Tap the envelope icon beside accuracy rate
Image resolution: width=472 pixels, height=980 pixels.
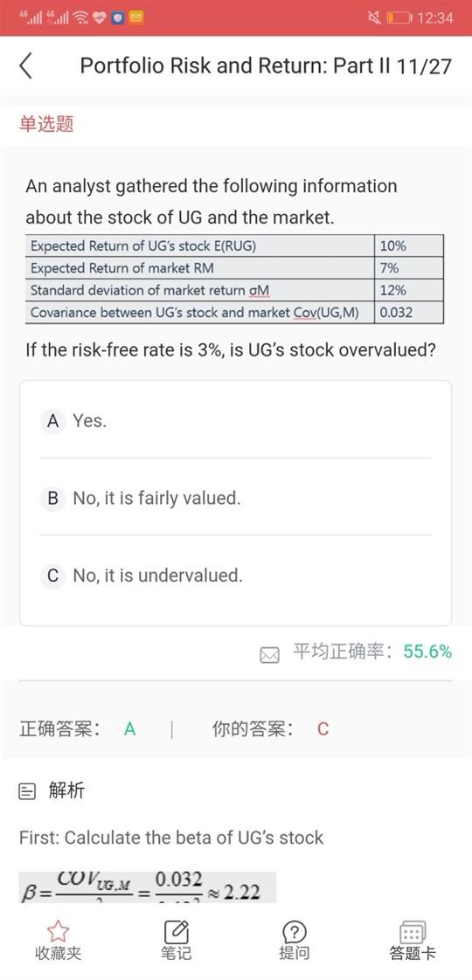click(x=269, y=654)
